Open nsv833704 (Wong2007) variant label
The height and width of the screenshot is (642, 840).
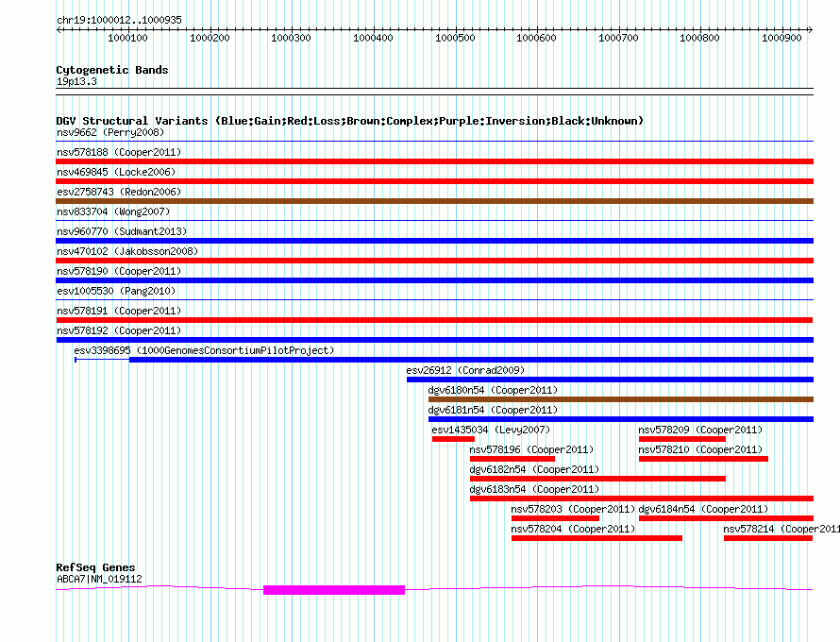tap(113, 211)
